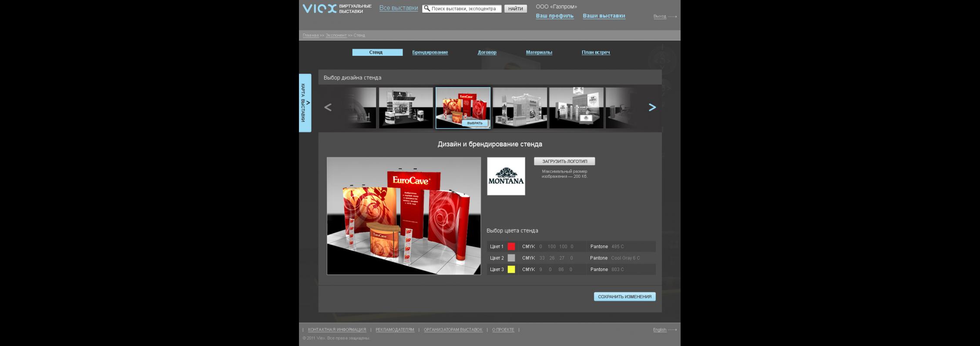The height and width of the screenshot is (346, 980).
Task: Open Рекламодателям footer link
Action: pyautogui.click(x=395, y=330)
